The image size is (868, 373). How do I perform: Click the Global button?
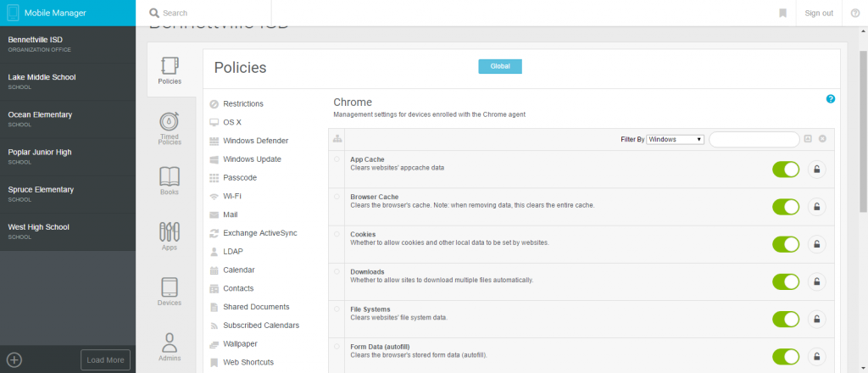coord(500,66)
